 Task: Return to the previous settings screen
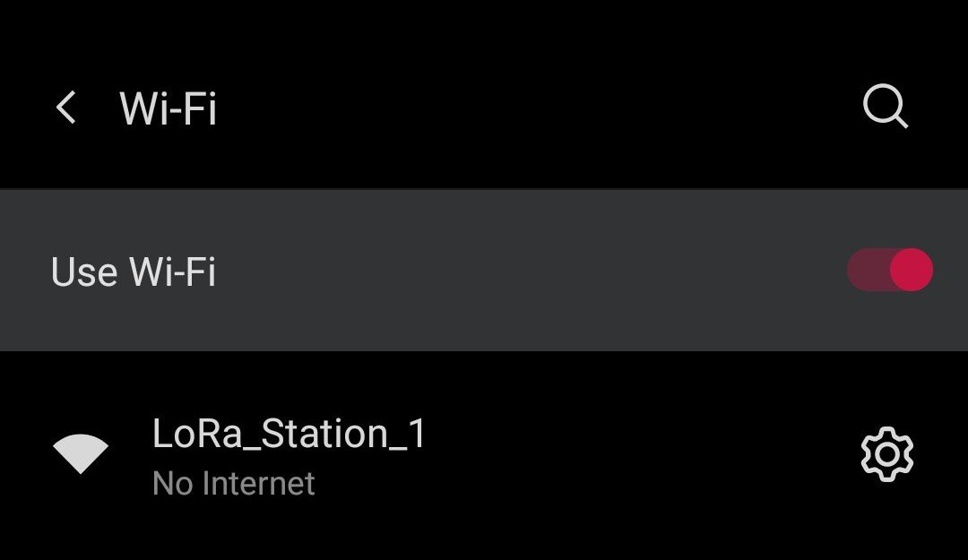(x=66, y=108)
